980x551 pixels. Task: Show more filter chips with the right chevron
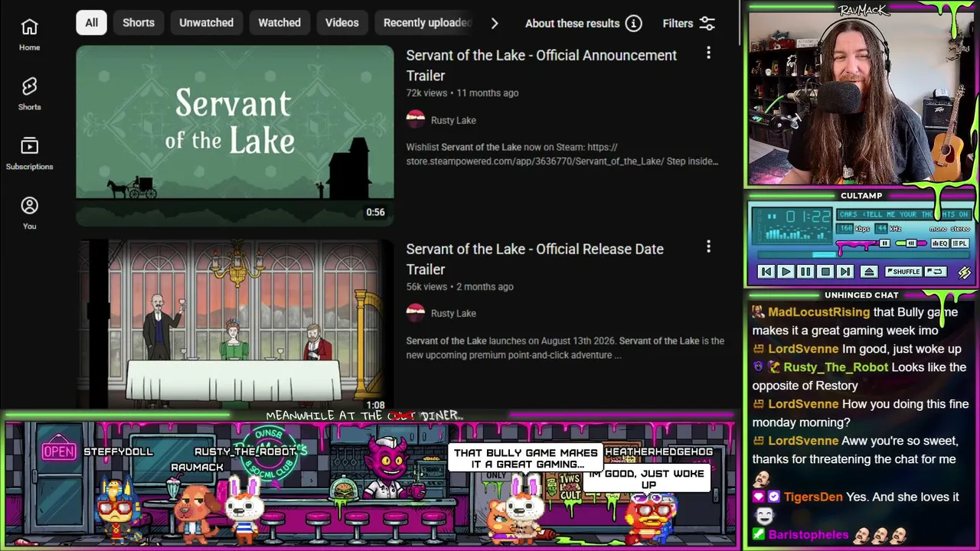pyautogui.click(x=495, y=23)
